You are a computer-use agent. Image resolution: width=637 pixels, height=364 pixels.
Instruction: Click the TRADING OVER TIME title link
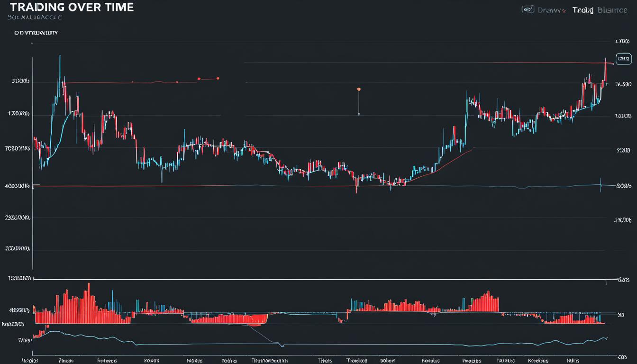[72, 7]
